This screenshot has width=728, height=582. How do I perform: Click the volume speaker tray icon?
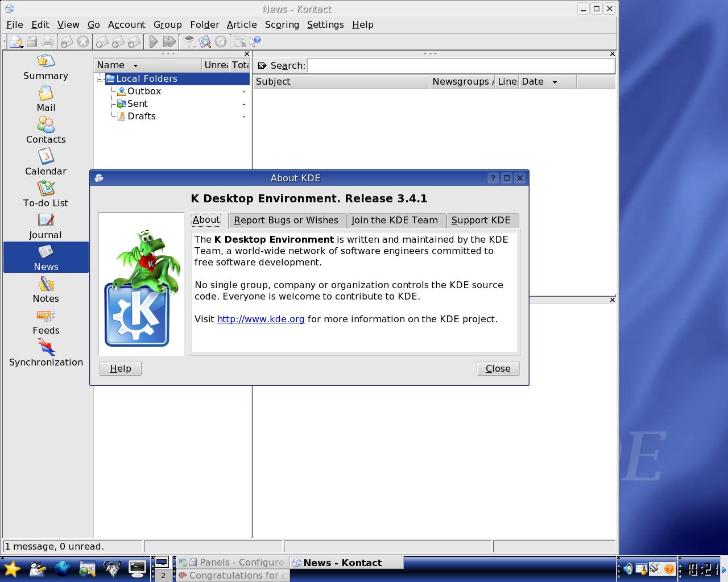click(x=627, y=568)
